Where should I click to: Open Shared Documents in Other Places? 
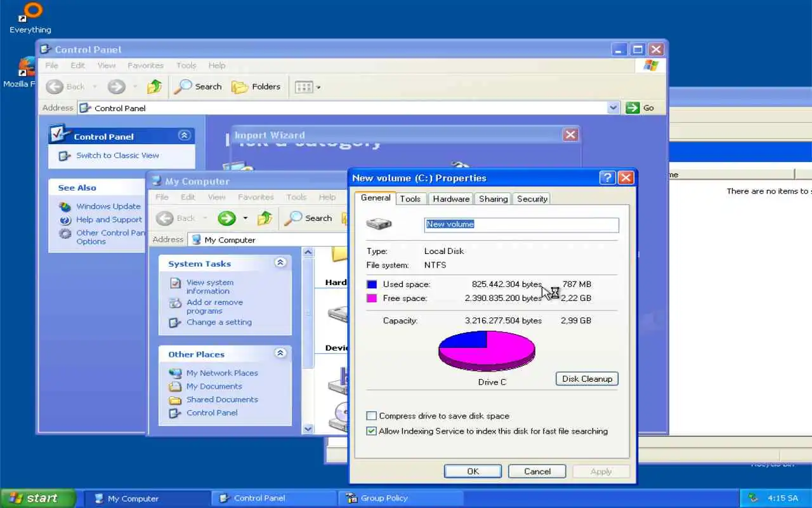[x=222, y=400]
